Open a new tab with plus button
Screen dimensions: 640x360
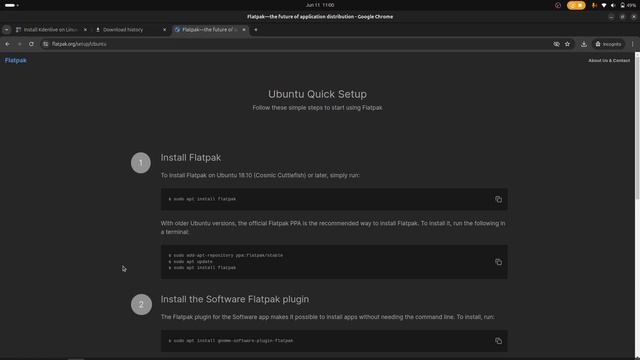256,30
